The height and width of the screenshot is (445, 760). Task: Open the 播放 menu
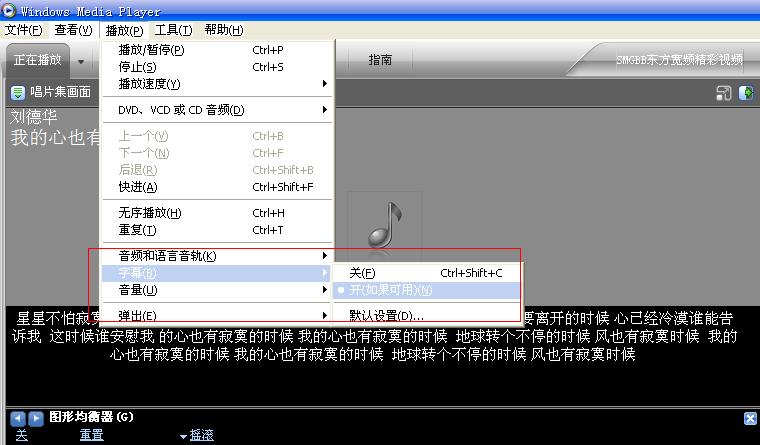coord(124,30)
